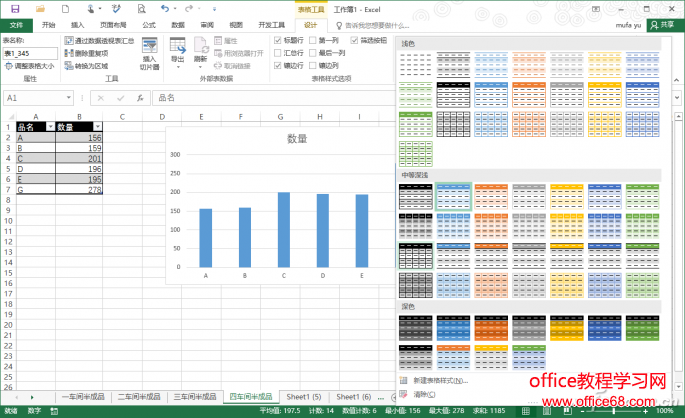685x418 pixels.
Task: Click Insert Slicer (插入切片器) icon
Action: click(x=150, y=50)
